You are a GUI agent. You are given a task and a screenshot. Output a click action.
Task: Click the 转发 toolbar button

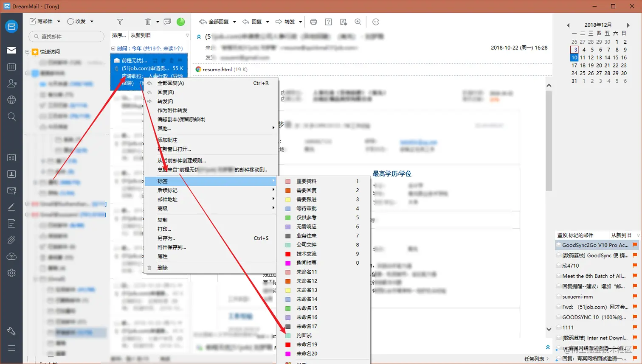(285, 22)
